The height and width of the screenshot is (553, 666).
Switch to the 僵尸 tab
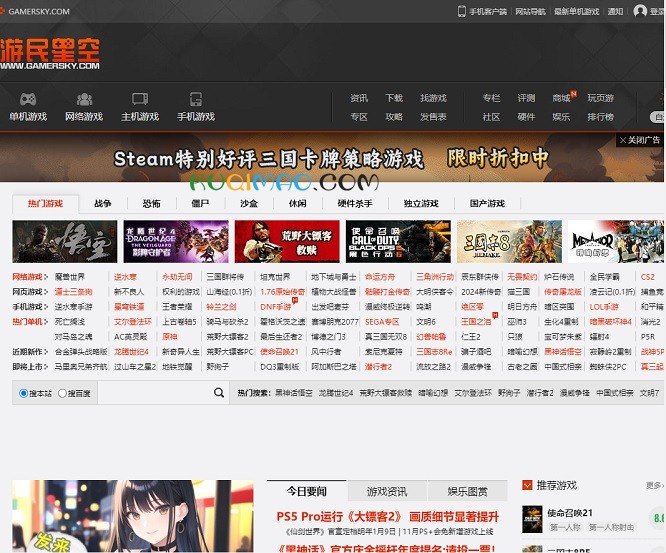tap(200, 204)
